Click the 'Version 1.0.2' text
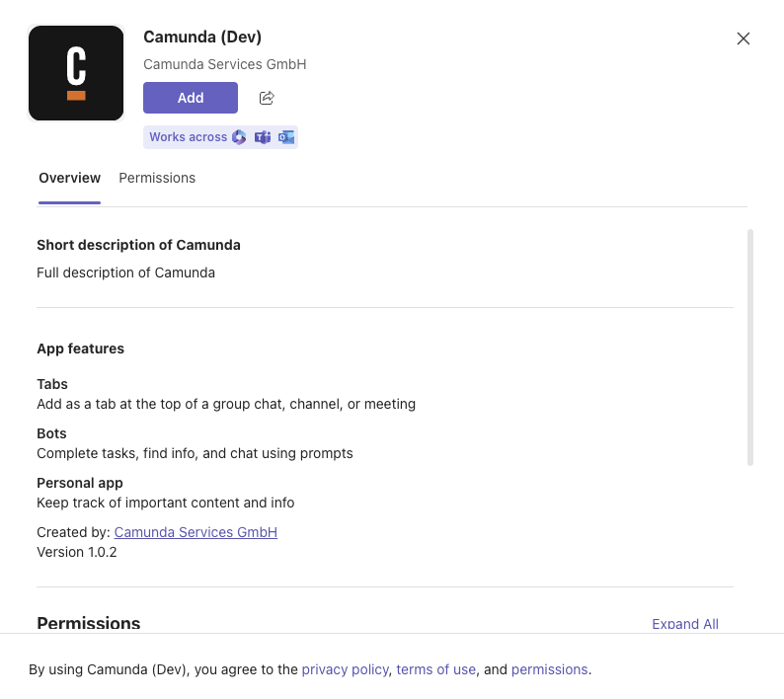Image resolution: width=784 pixels, height=699 pixels. (76, 552)
